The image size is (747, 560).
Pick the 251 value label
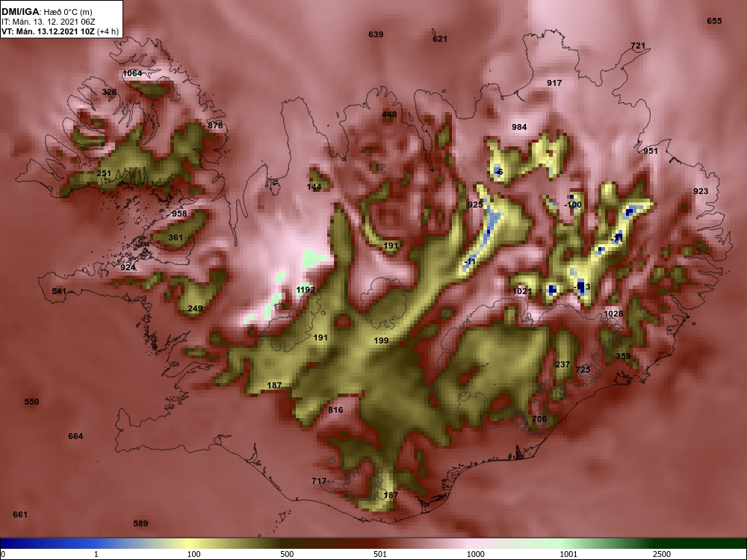click(104, 173)
